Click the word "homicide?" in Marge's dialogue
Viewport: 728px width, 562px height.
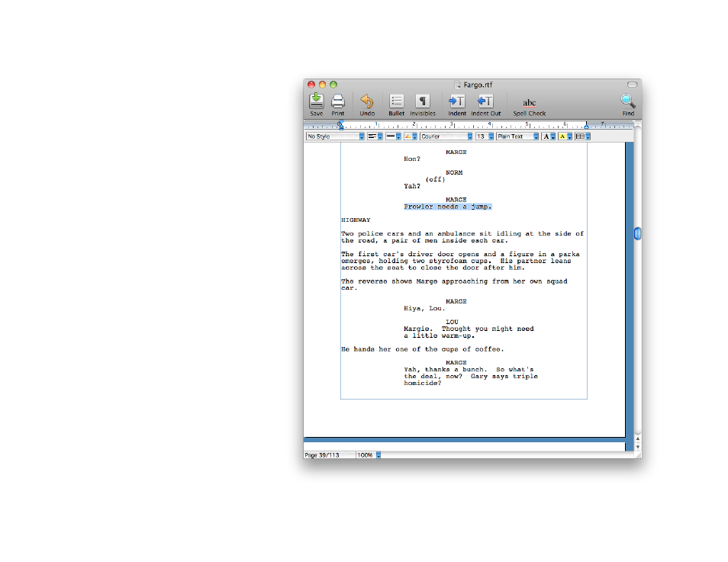pos(423,383)
